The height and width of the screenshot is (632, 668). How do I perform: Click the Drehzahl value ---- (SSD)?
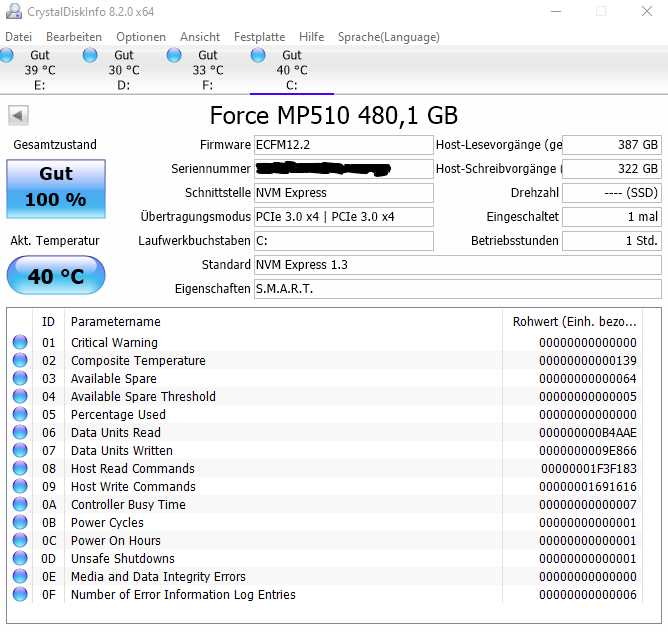pyautogui.click(x=612, y=193)
